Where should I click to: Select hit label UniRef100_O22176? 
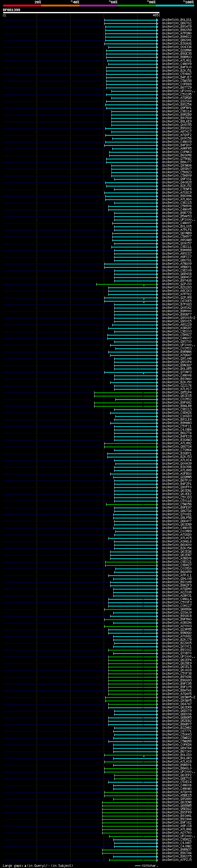[x=176, y=386]
